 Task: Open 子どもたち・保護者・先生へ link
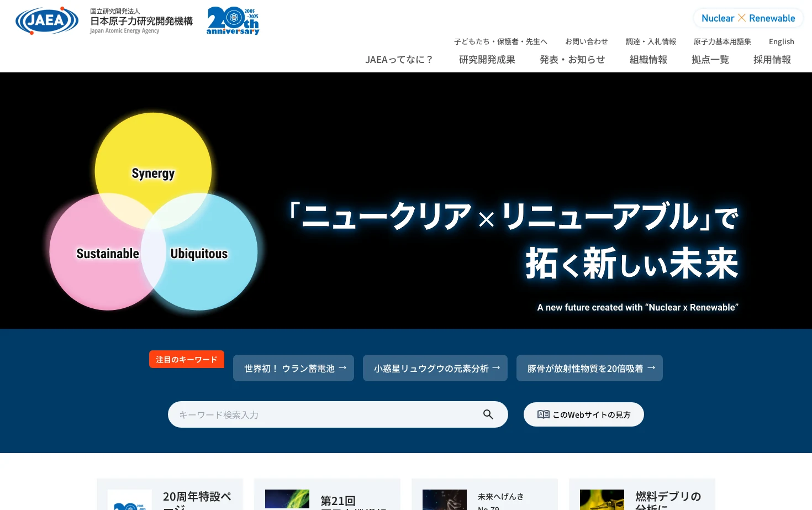click(x=500, y=41)
